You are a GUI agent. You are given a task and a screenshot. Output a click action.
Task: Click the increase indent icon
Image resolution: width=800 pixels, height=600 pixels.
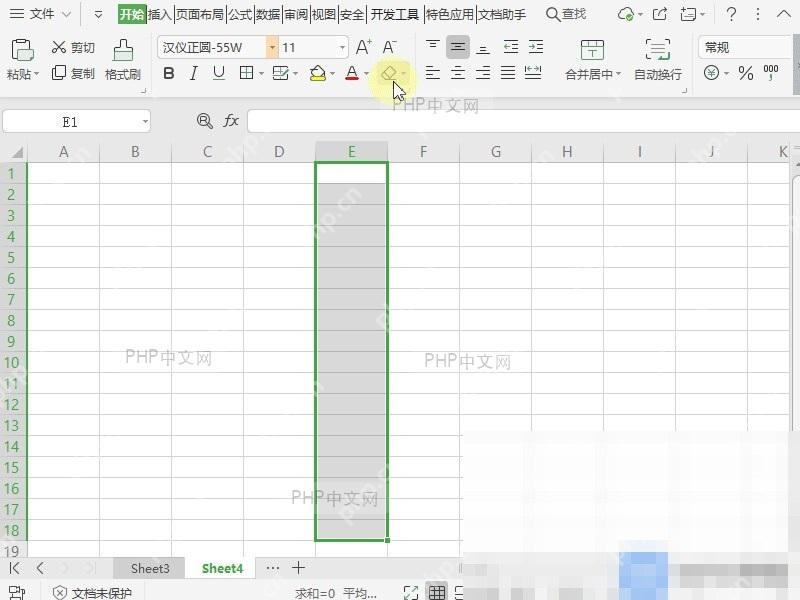tap(536, 47)
